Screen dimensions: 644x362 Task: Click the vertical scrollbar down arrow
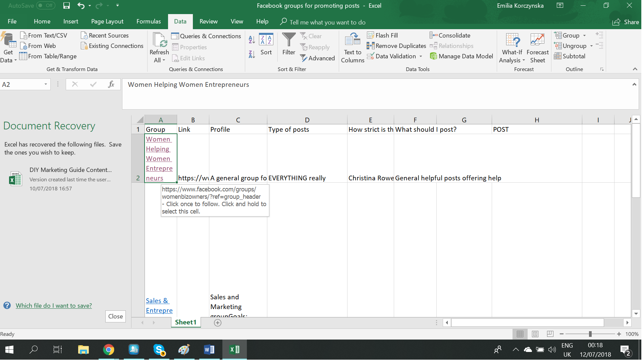click(x=636, y=314)
